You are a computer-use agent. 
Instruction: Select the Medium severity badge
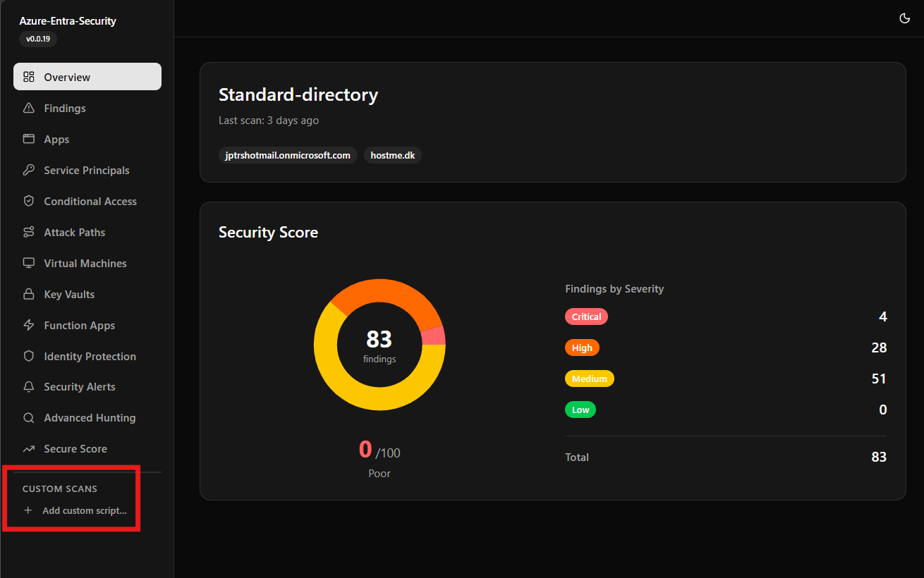(589, 379)
